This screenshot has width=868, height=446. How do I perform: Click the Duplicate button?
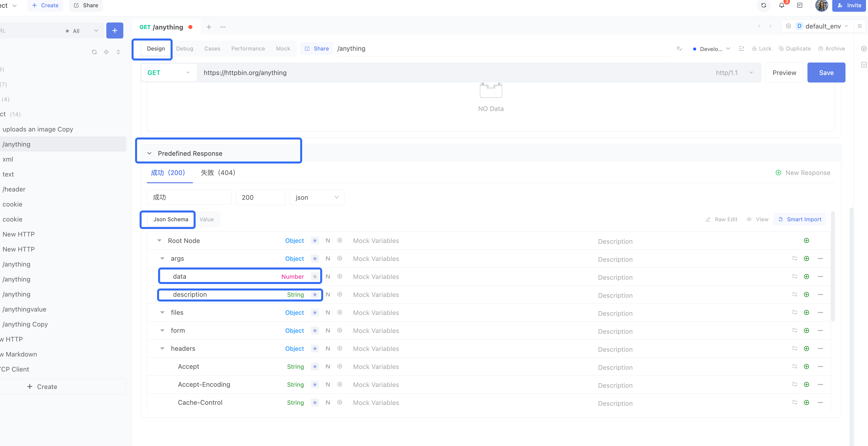pyautogui.click(x=795, y=48)
